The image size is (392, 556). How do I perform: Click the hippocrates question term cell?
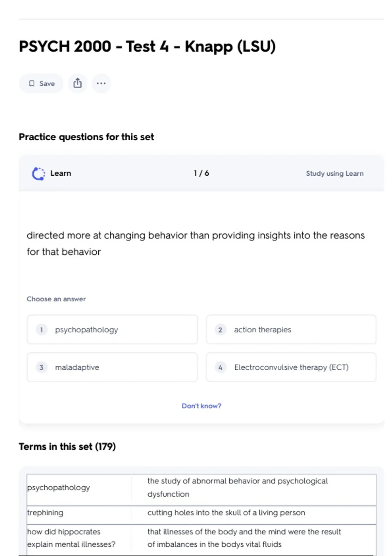click(71, 538)
